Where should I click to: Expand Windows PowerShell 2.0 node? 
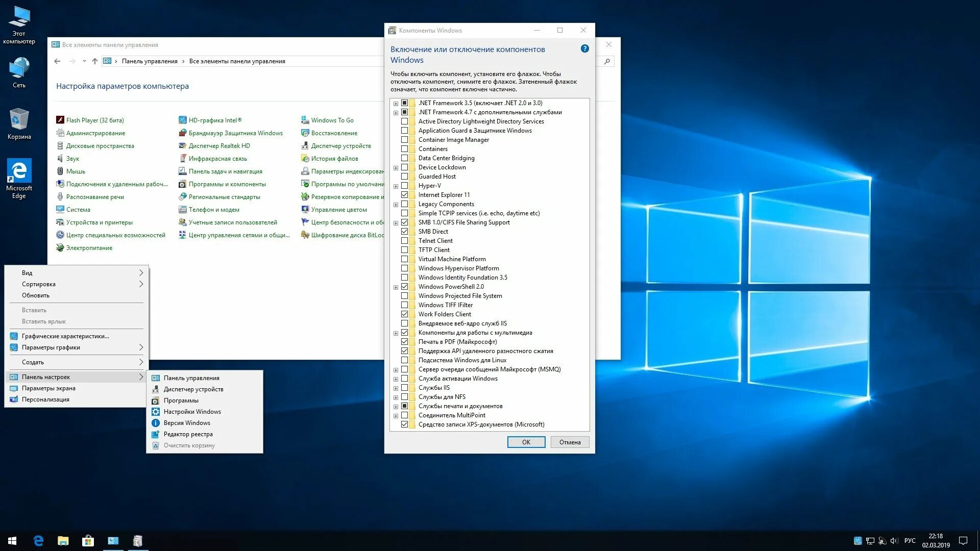[396, 287]
